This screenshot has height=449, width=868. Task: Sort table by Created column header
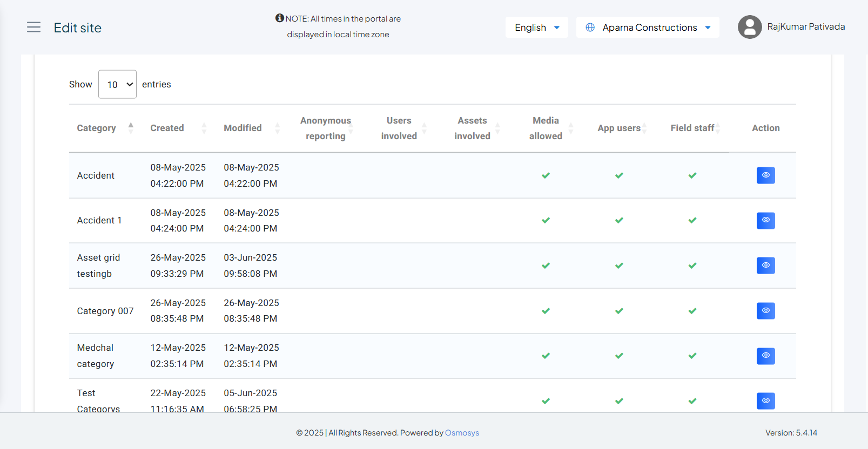pos(167,128)
